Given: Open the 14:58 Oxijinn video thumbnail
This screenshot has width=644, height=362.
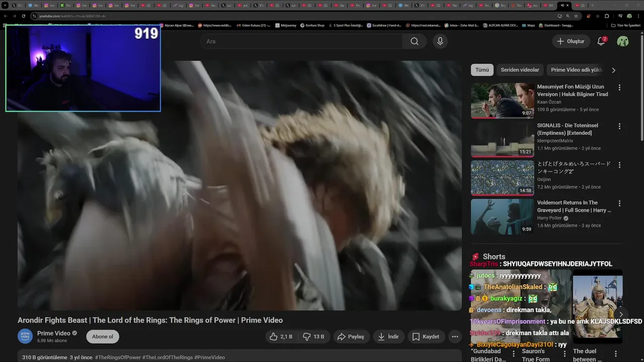Looking at the screenshot, I should click(x=503, y=178).
